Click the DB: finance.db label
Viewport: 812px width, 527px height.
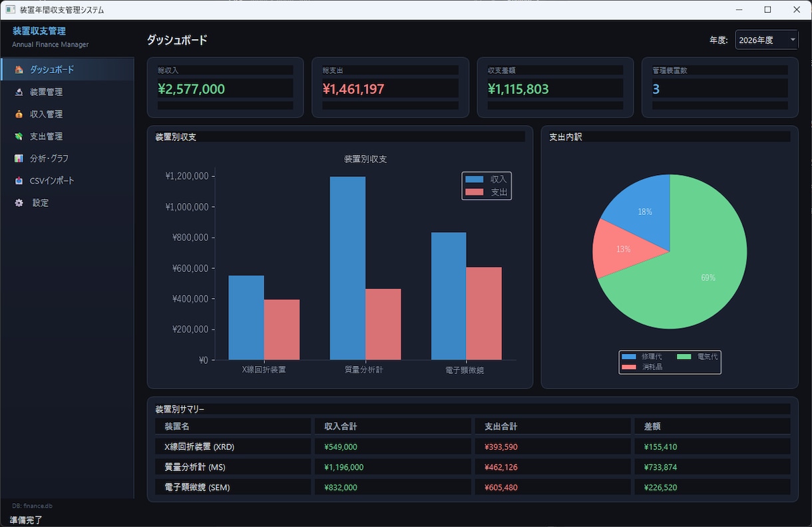coord(33,506)
